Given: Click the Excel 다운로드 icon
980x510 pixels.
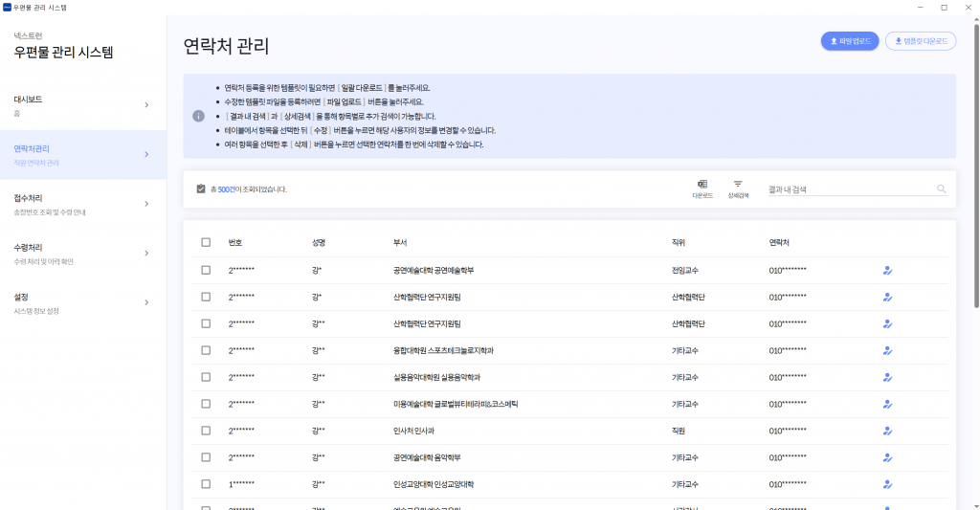Looking at the screenshot, I should (x=702, y=184).
